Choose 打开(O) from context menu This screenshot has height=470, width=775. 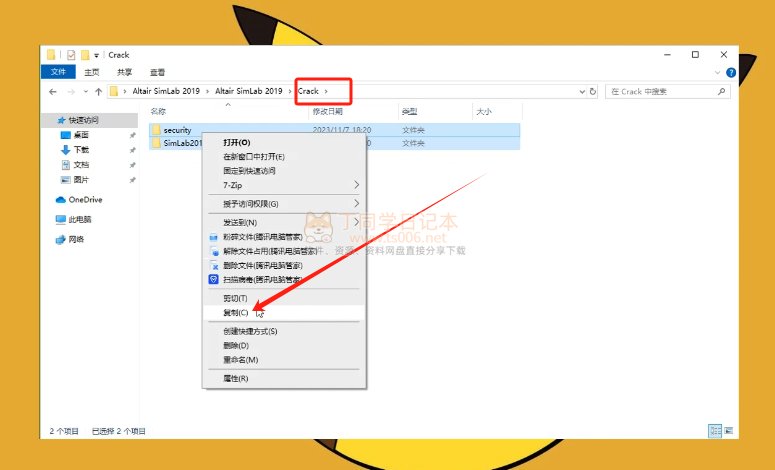point(284,142)
